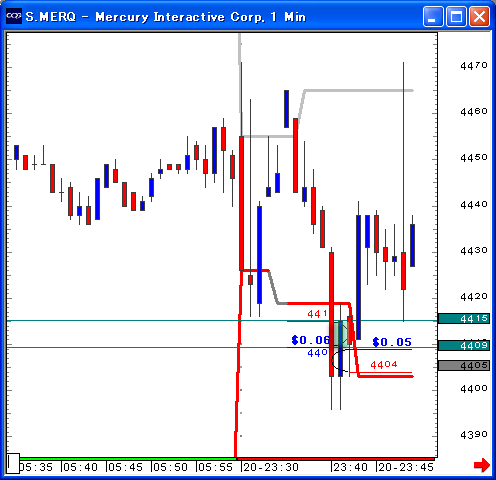The height and width of the screenshot is (480, 496).
Task: Click the window title S.MERQ Mercury Interactive Corp
Action: 166,17
